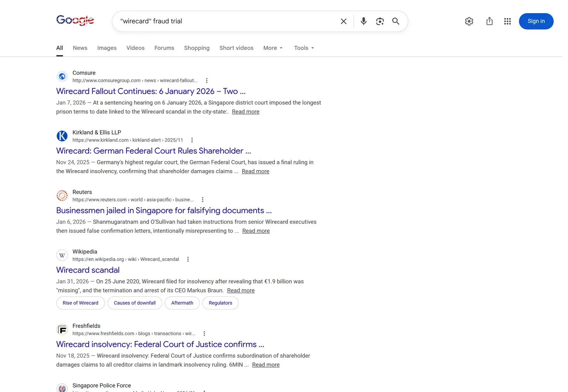Click the 'Comsure' source name
The height and width of the screenshot is (392, 568).
84,73
